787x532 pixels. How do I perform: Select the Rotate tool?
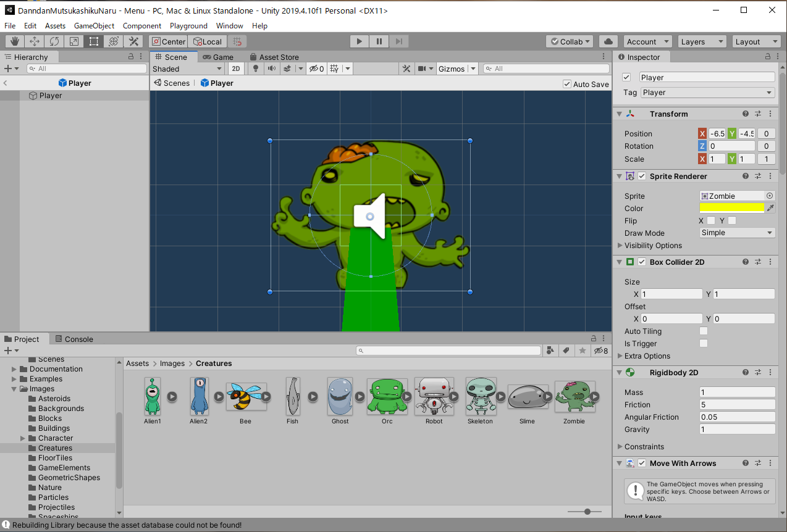(x=54, y=41)
